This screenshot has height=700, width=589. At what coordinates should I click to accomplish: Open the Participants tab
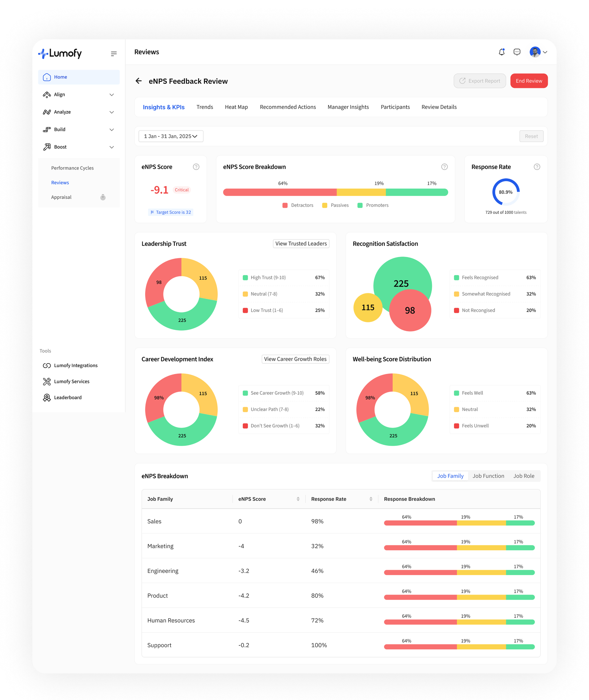[x=395, y=107]
